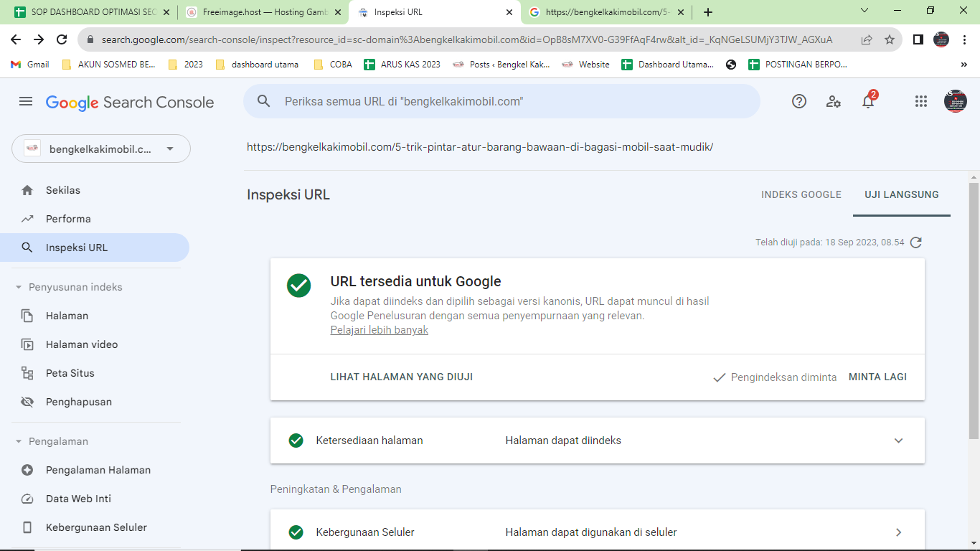980x551 pixels.
Task: Open the AKUN SOSMED bookmark folder
Action: 108,65
